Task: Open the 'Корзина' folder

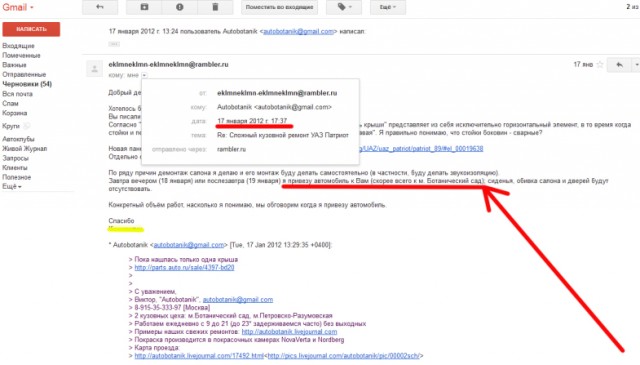Action: pyautogui.click(x=15, y=113)
